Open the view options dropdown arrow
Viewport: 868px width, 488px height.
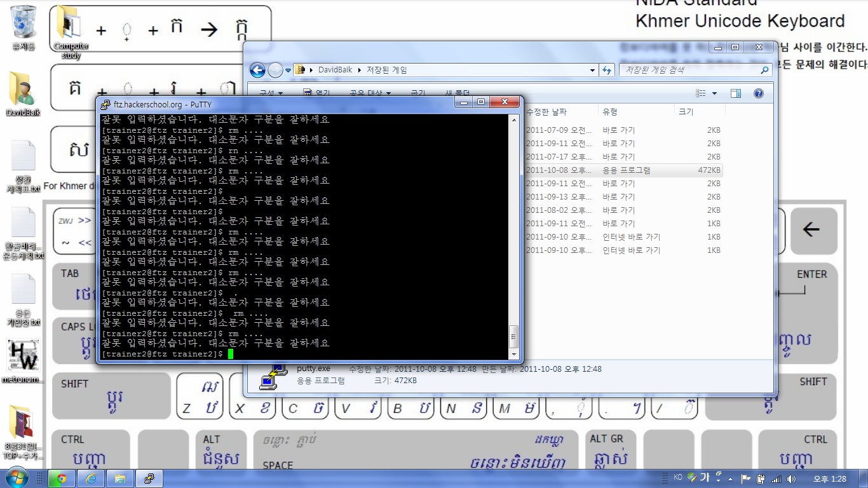point(714,93)
